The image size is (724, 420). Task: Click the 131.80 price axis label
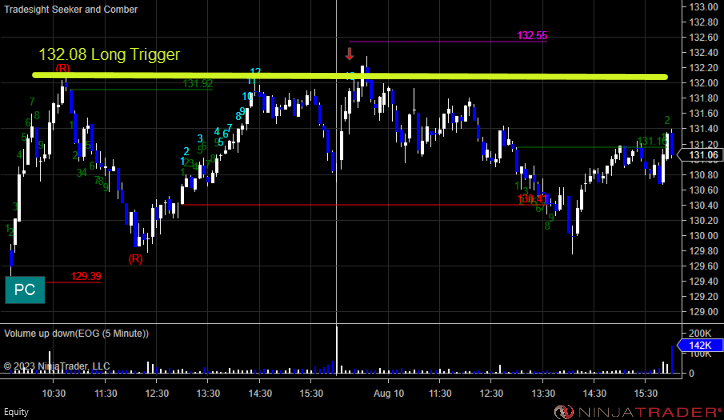703,98
